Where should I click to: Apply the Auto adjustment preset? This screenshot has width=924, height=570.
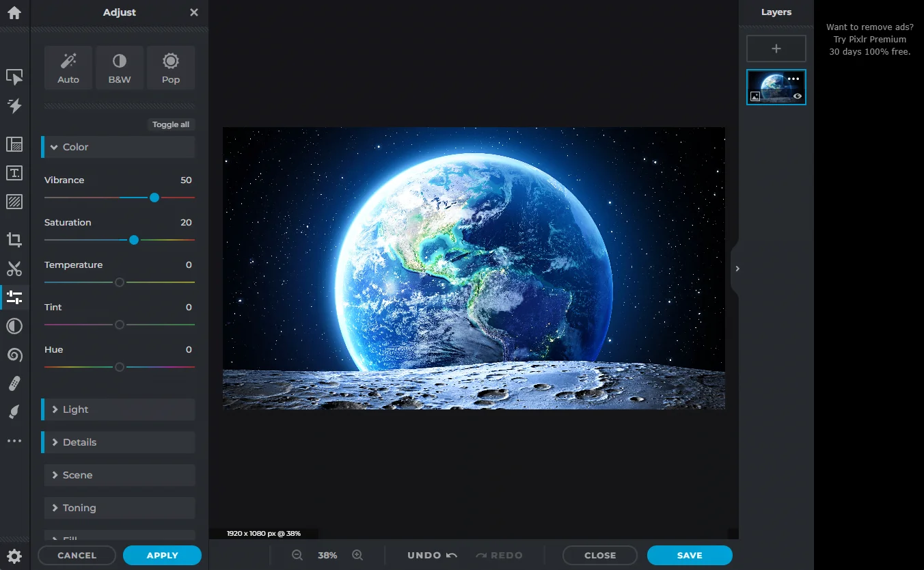[68, 68]
